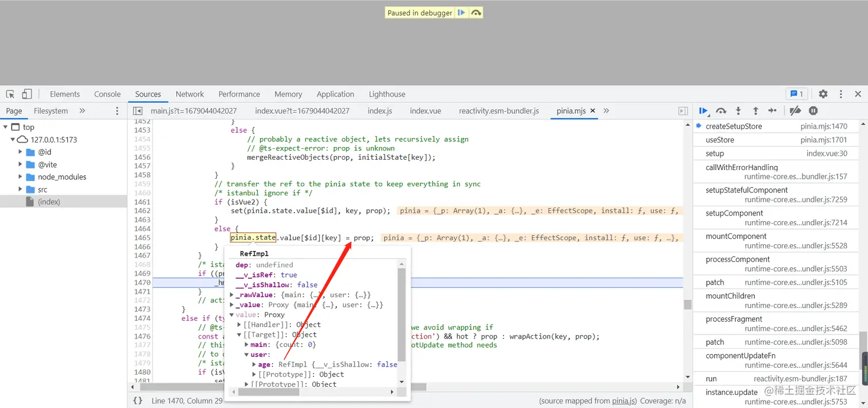Screen dimensions: 868x408
Task: Resume script execution in debugger toolbar
Action: click(704, 110)
